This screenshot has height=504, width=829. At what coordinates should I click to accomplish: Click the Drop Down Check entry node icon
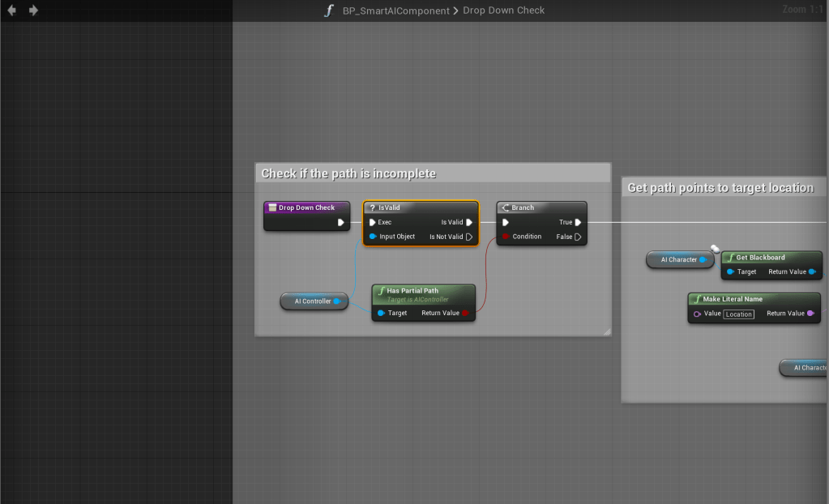click(272, 208)
